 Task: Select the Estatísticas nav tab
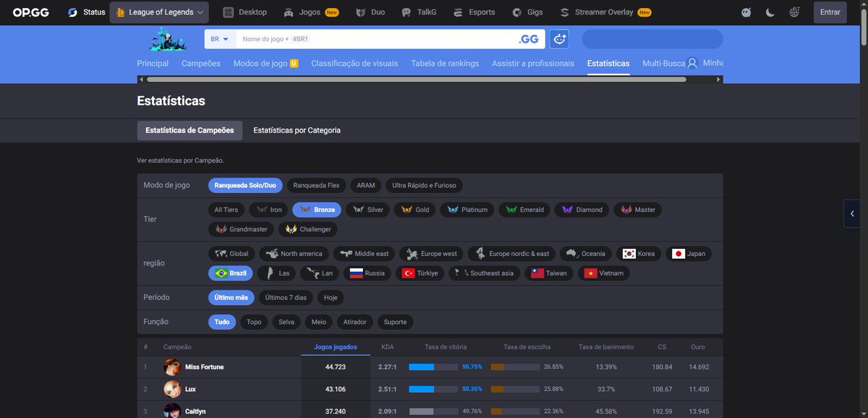(608, 64)
